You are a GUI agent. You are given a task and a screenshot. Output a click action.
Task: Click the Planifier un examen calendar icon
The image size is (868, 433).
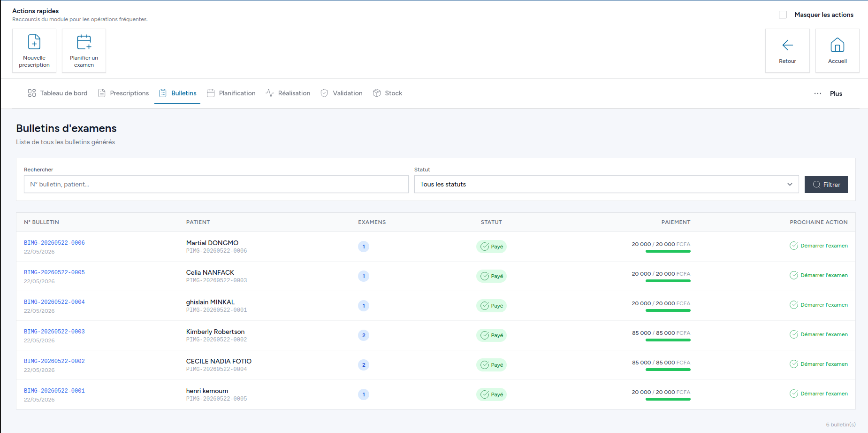(x=84, y=42)
